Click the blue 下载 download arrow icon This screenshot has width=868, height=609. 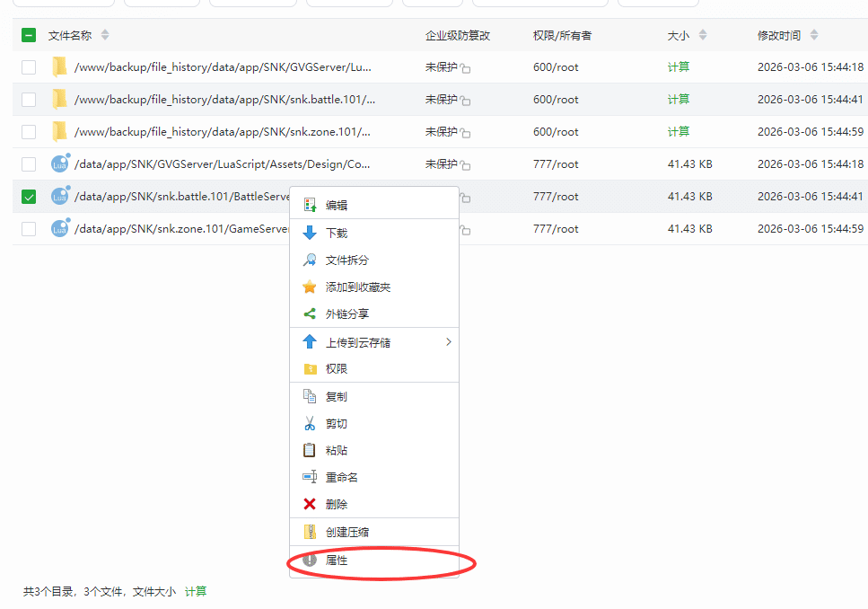[x=309, y=232]
